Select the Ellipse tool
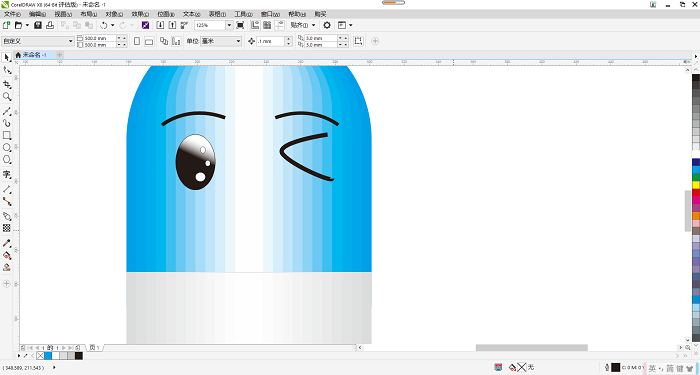This screenshot has height=375, width=700. point(7,148)
